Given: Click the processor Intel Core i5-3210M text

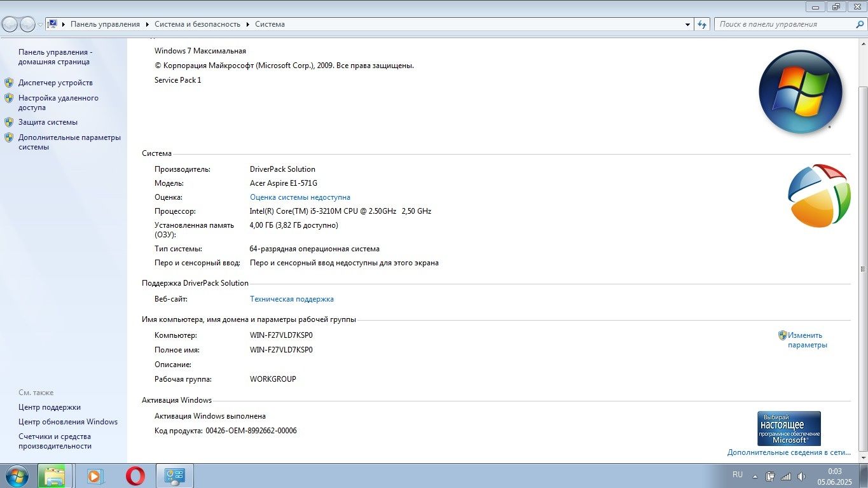Looking at the screenshot, I should [x=341, y=211].
